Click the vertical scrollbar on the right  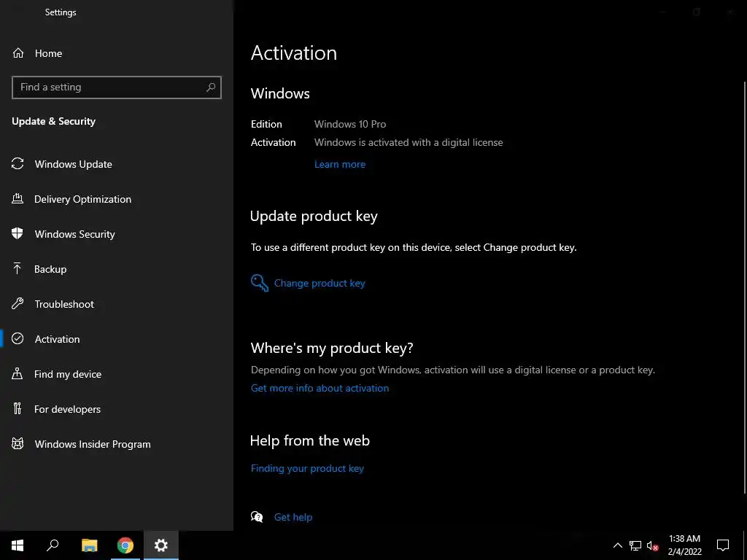745,287
